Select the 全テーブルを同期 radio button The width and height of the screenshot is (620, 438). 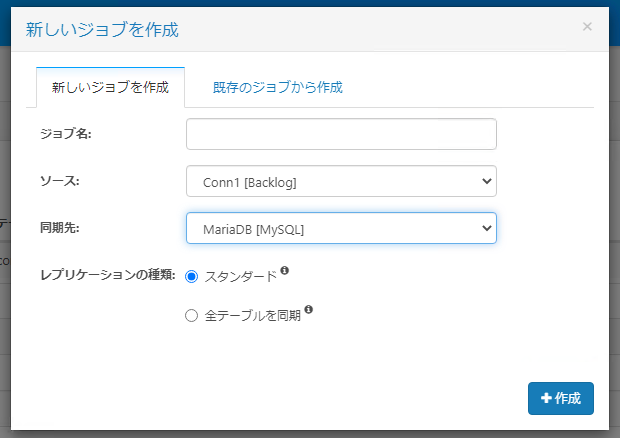click(192, 315)
